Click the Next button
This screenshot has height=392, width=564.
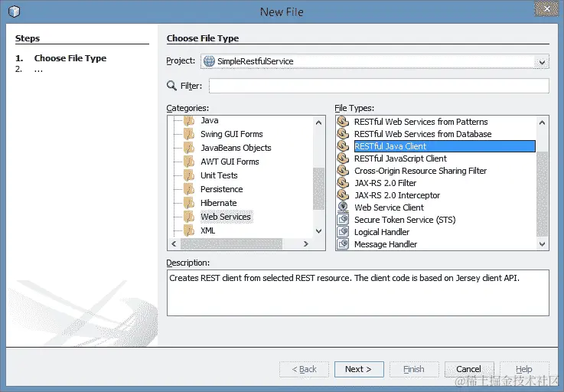point(359,369)
